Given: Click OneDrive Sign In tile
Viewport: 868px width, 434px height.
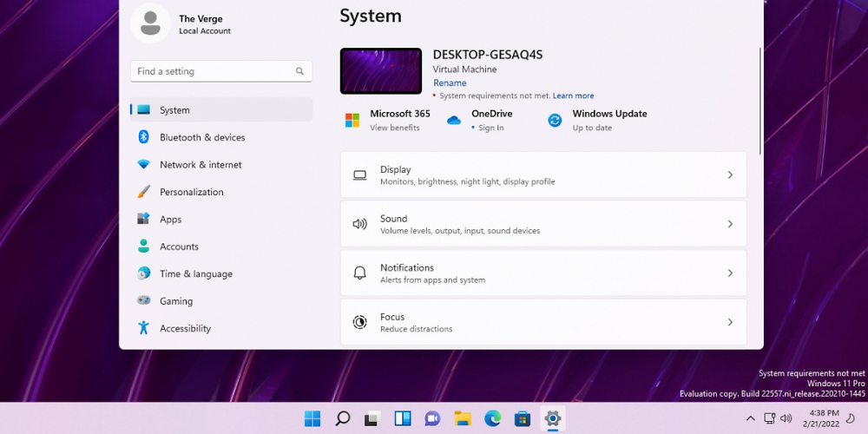Looking at the screenshot, I should pyautogui.click(x=481, y=120).
